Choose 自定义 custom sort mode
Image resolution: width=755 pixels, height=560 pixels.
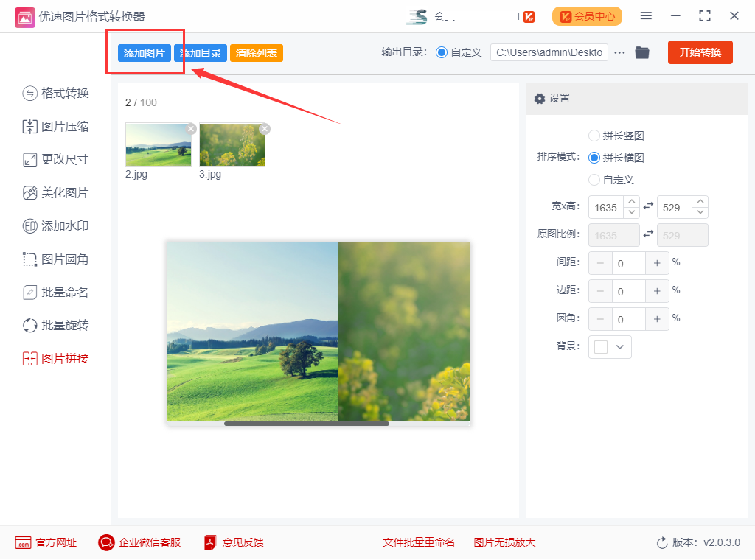(594, 180)
